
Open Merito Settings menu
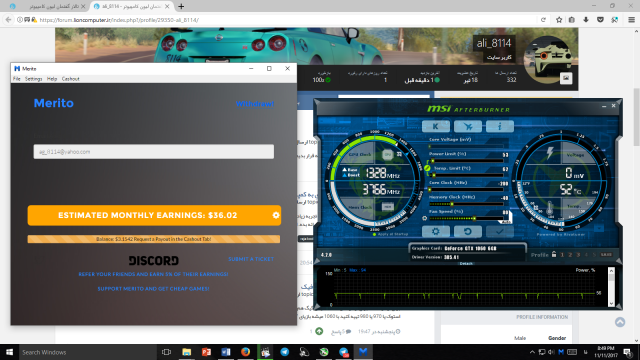point(33,79)
